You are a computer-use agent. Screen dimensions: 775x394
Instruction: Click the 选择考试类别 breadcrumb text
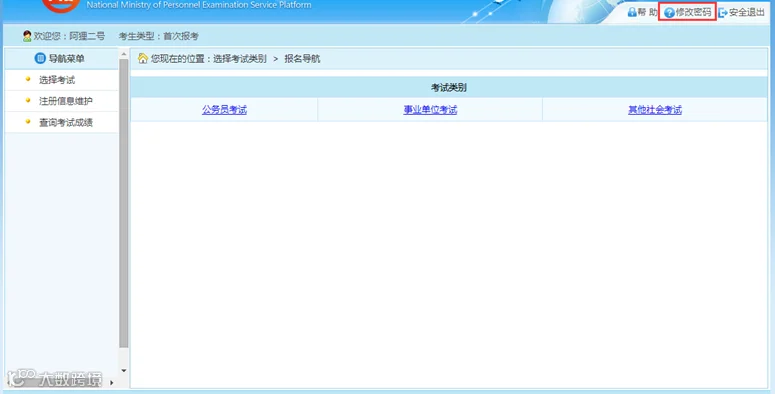tap(240, 58)
